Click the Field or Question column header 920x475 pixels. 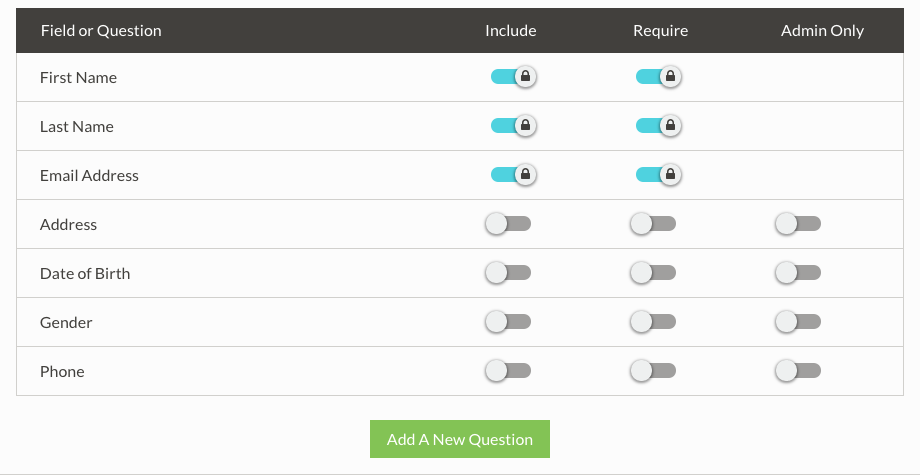click(101, 31)
